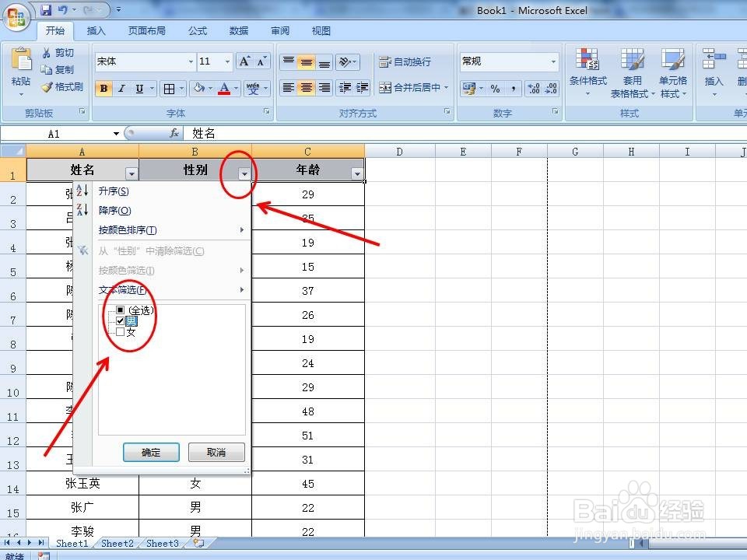The image size is (747, 560).
Task: Open the Office button menu
Action: click(x=16, y=18)
